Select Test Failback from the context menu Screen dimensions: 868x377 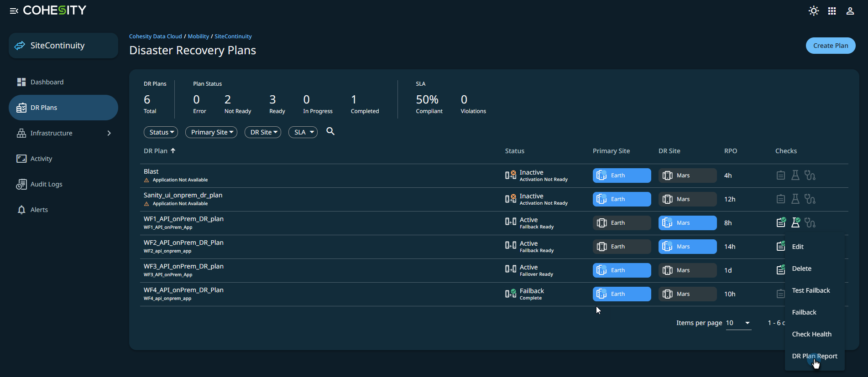pos(810,290)
